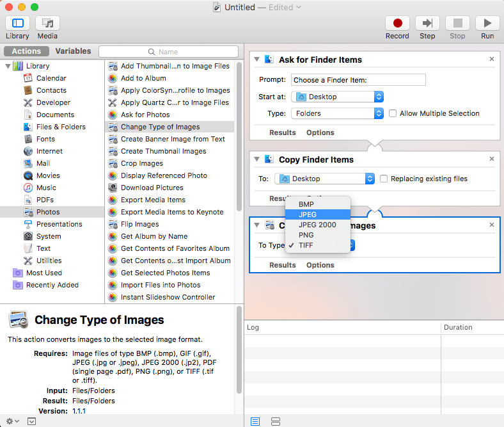Image resolution: width=504 pixels, height=427 pixels.
Task: Select the Developer category
Action: (53, 102)
